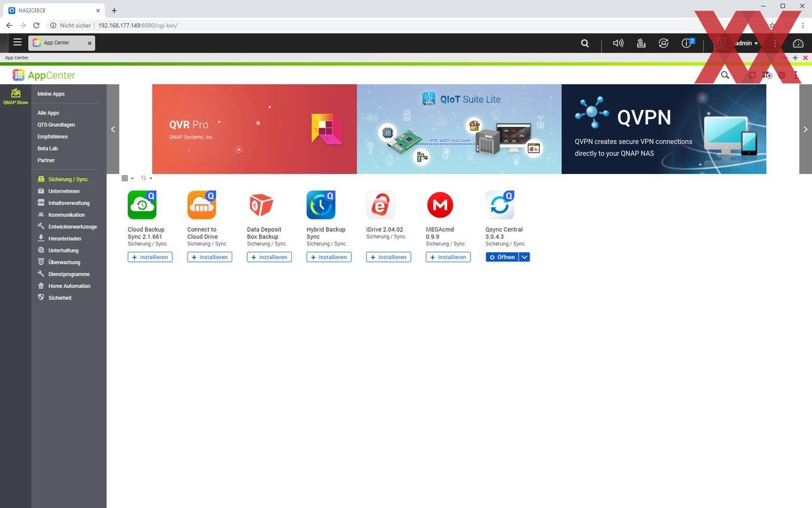Open the admin user dropdown
Screen dimensions: 812x508
[746, 43]
